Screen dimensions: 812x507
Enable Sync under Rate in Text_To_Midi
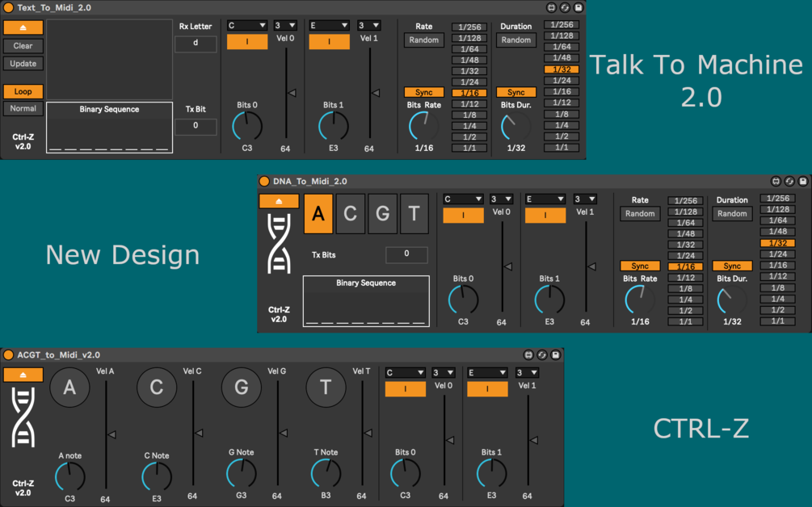point(423,92)
